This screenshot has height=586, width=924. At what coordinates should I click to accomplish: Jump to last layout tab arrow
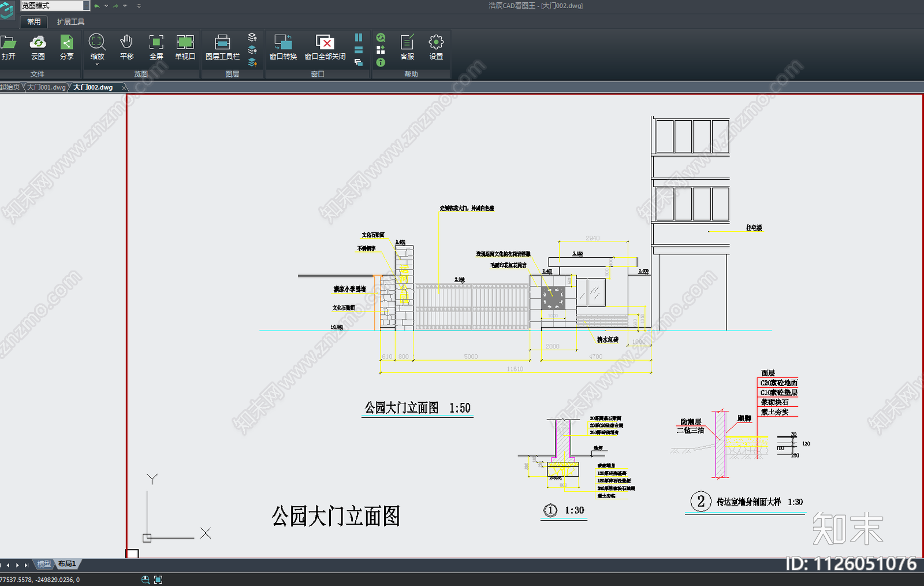tap(27, 565)
